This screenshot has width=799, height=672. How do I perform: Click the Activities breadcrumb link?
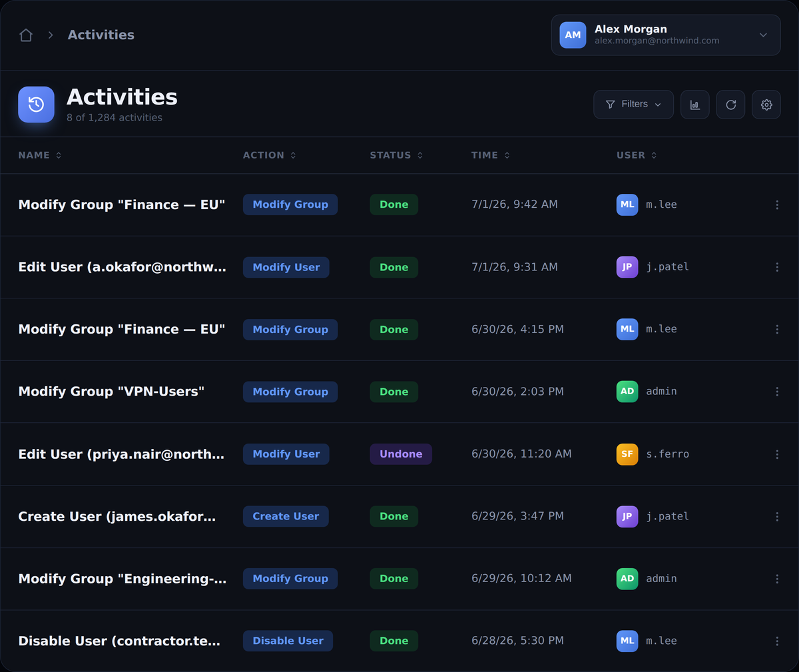tap(101, 35)
